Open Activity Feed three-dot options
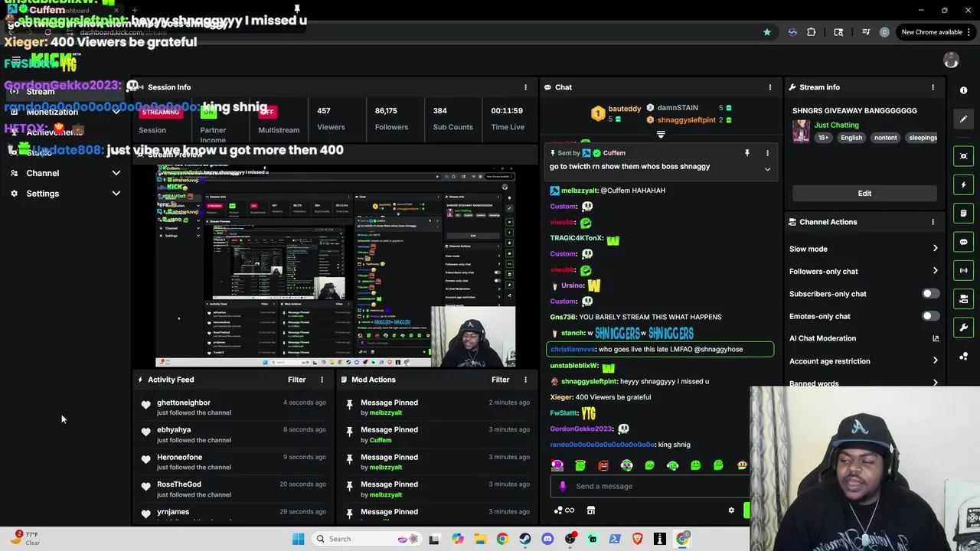 click(x=322, y=380)
